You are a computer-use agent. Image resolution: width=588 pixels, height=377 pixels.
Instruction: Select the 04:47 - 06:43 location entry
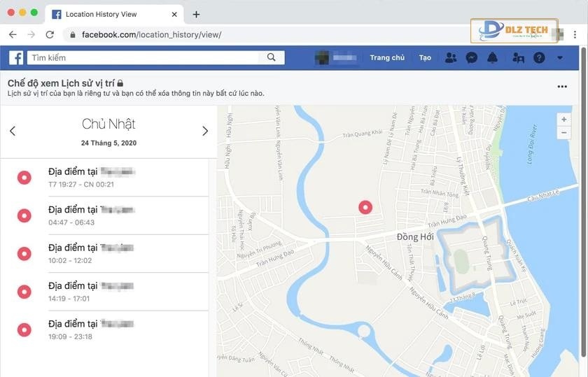coord(105,215)
